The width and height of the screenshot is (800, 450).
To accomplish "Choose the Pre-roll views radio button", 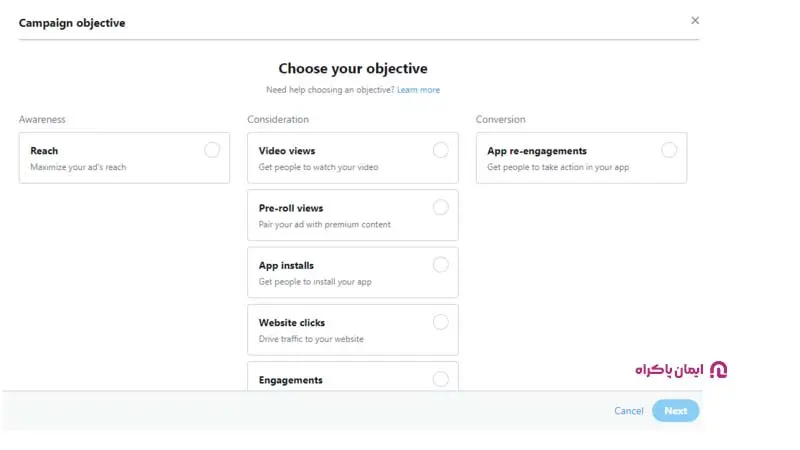I will click(x=441, y=207).
